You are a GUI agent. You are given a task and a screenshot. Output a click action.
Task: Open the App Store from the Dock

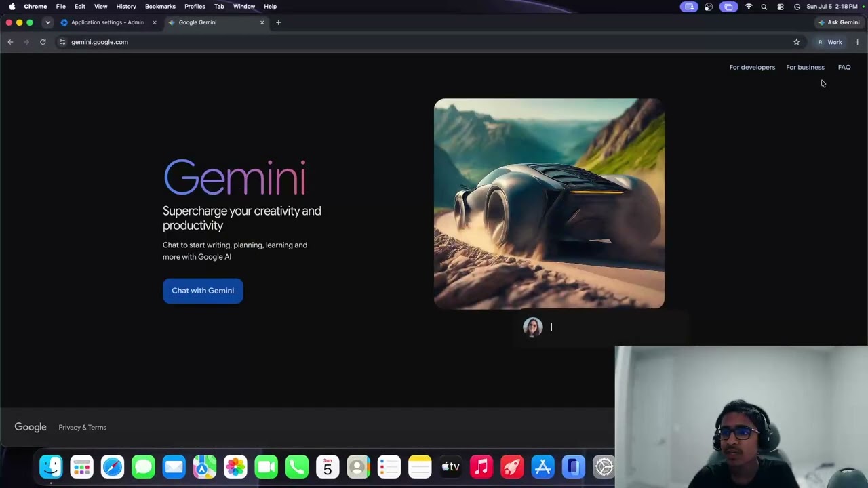tap(542, 467)
